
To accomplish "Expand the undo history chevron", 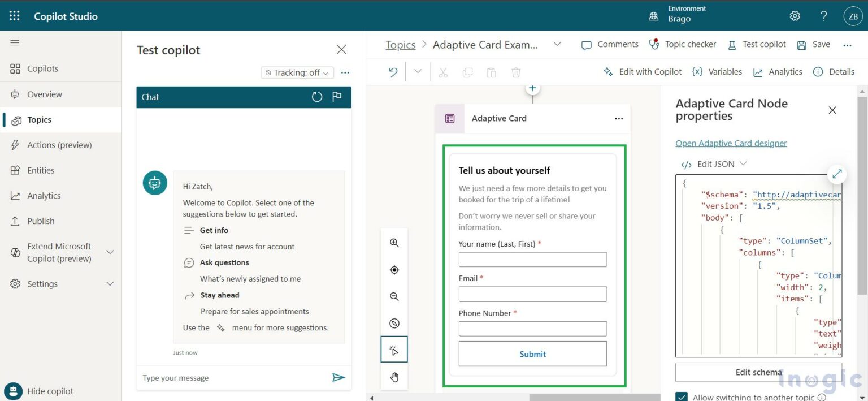I will (416, 72).
